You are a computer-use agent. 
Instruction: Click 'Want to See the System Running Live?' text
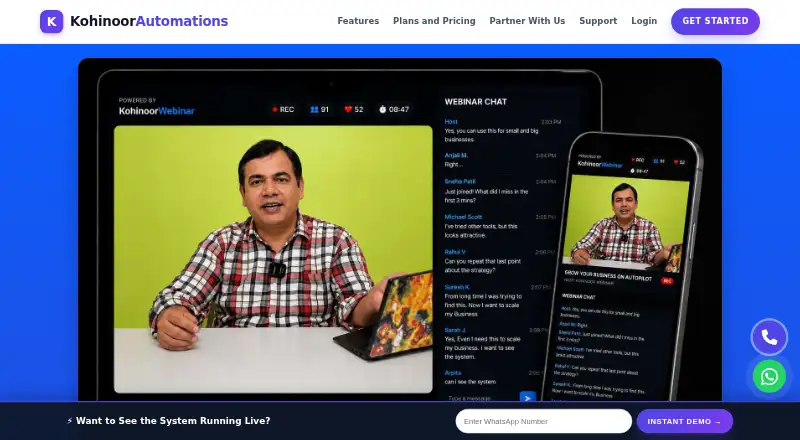pyautogui.click(x=173, y=421)
